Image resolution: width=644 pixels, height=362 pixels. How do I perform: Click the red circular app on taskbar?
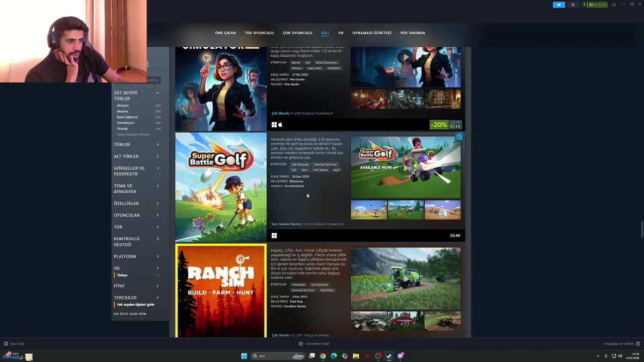click(367, 356)
